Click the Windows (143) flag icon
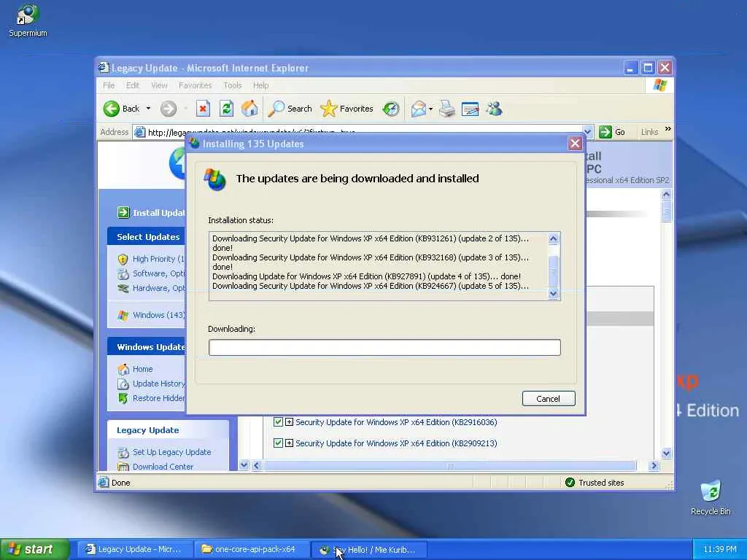747x560 pixels. (123, 315)
